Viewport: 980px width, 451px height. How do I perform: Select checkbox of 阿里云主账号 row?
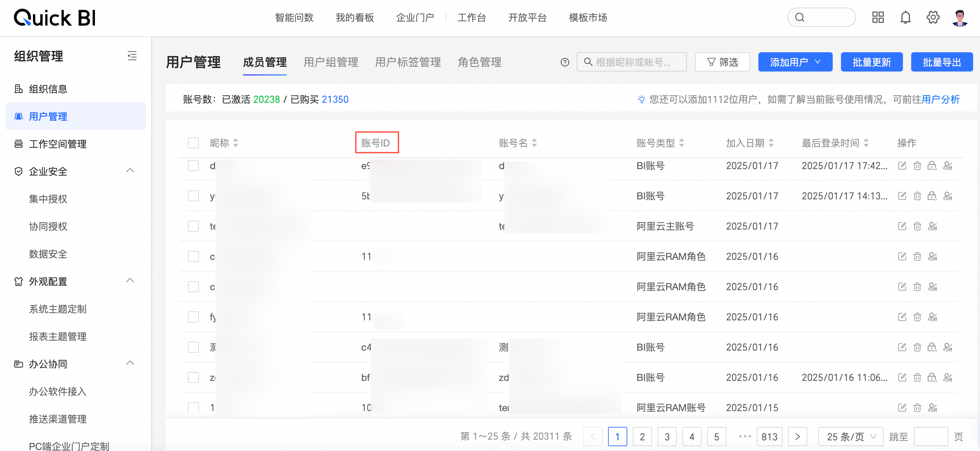point(193,227)
